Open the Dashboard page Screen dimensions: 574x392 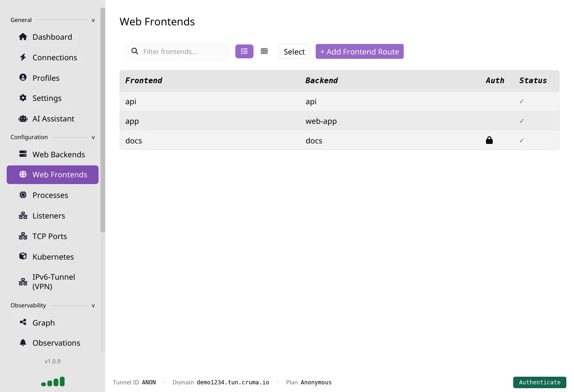[x=53, y=37]
